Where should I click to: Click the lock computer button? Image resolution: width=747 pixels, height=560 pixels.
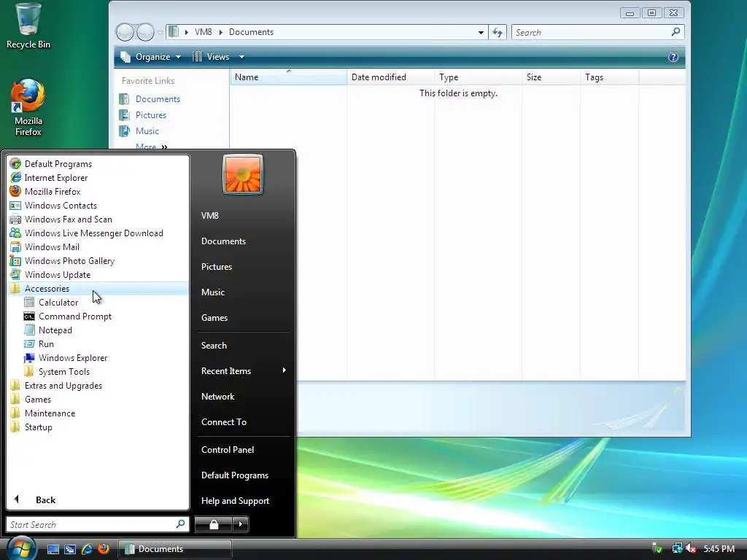coord(214,524)
